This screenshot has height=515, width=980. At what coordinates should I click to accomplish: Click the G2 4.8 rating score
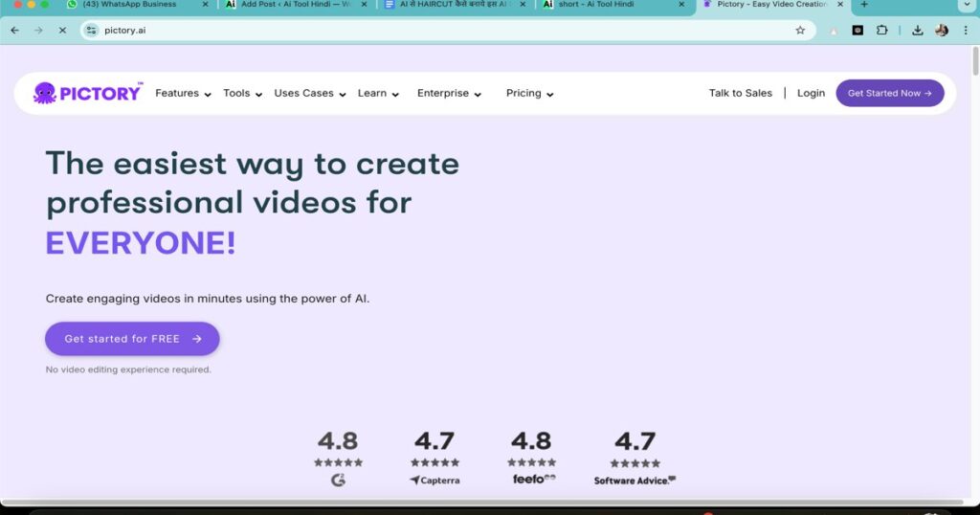pos(338,440)
